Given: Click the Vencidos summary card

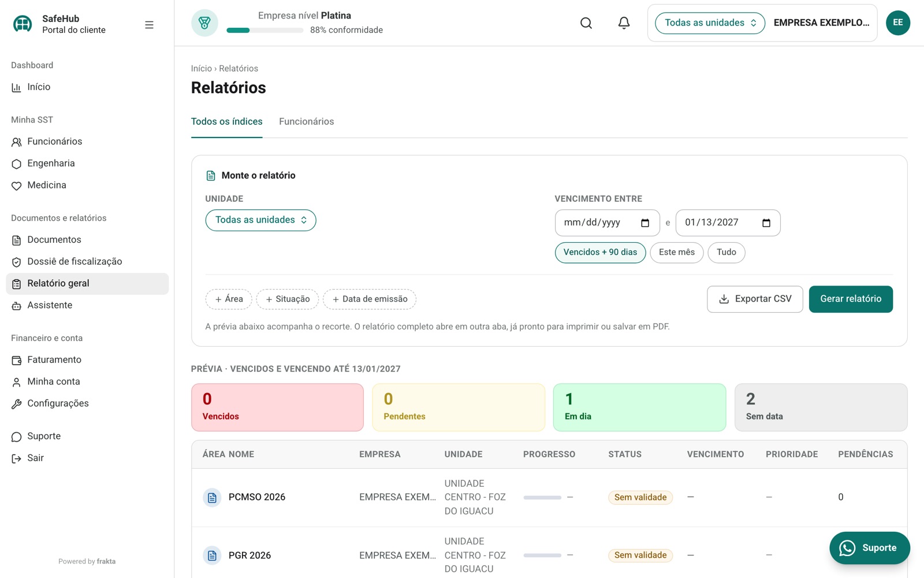Looking at the screenshot, I should (277, 407).
